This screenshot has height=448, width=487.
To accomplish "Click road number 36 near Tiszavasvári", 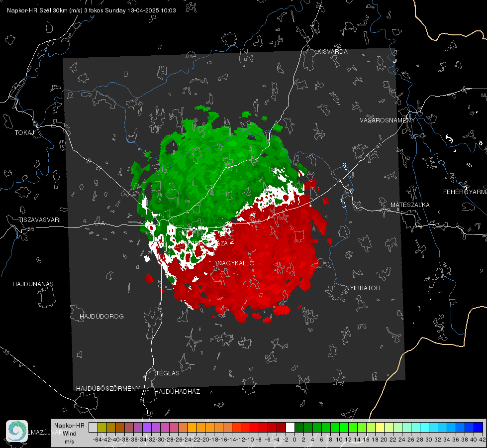I will point(31,229).
